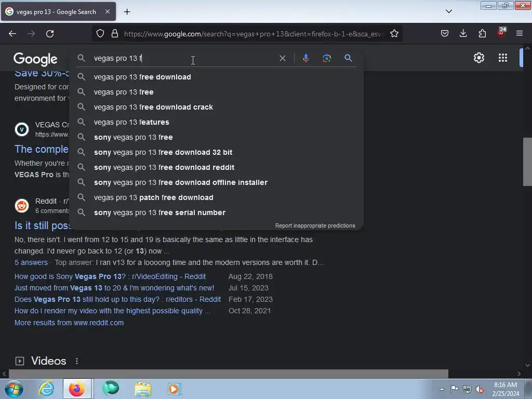Image resolution: width=532 pixels, height=399 pixels.
Task: Open a new browser tab
Action: [127, 12]
